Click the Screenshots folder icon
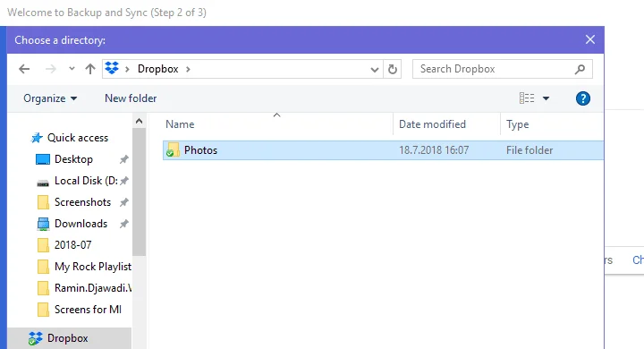The width and height of the screenshot is (644, 349). coord(43,202)
